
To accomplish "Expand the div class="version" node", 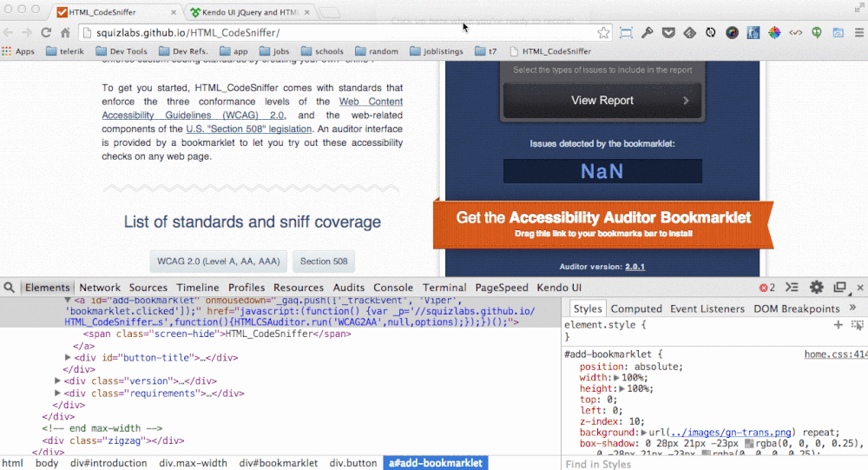I will click(x=57, y=381).
